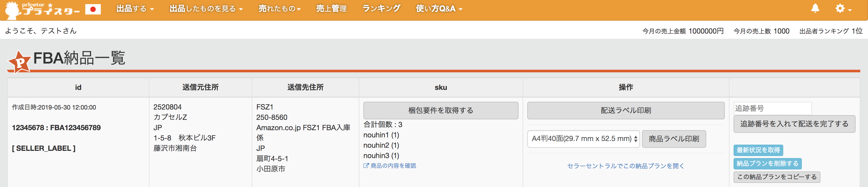Click the 追跡番号 input field
This screenshot has width=868, height=187.
point(773,108)
